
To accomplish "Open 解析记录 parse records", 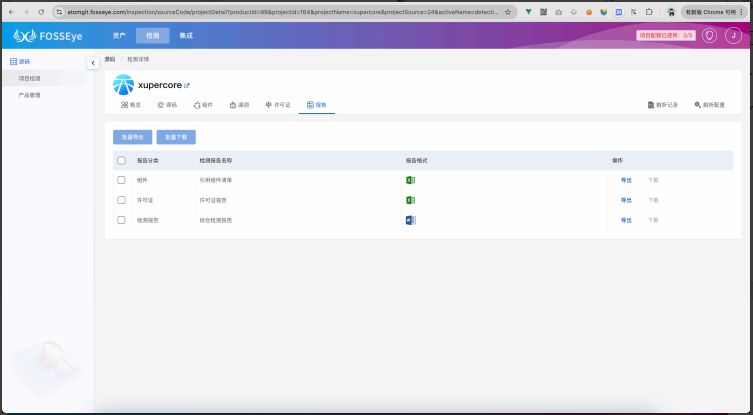I will click(x=663, y=105).
